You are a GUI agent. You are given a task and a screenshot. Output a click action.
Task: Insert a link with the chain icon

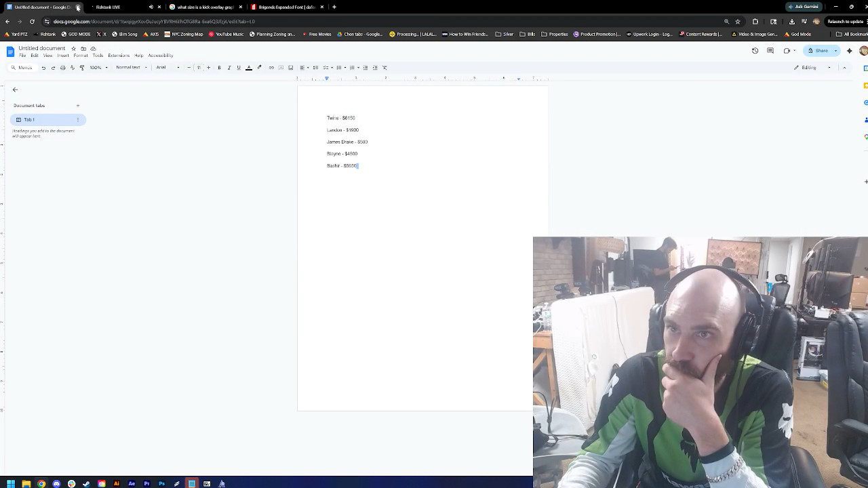(x=271, y=68)
